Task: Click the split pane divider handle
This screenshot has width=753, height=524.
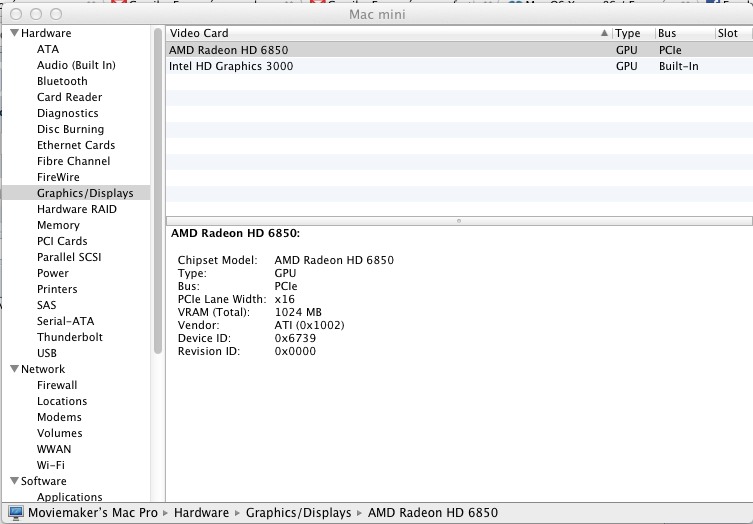Action: coord(459,221)
